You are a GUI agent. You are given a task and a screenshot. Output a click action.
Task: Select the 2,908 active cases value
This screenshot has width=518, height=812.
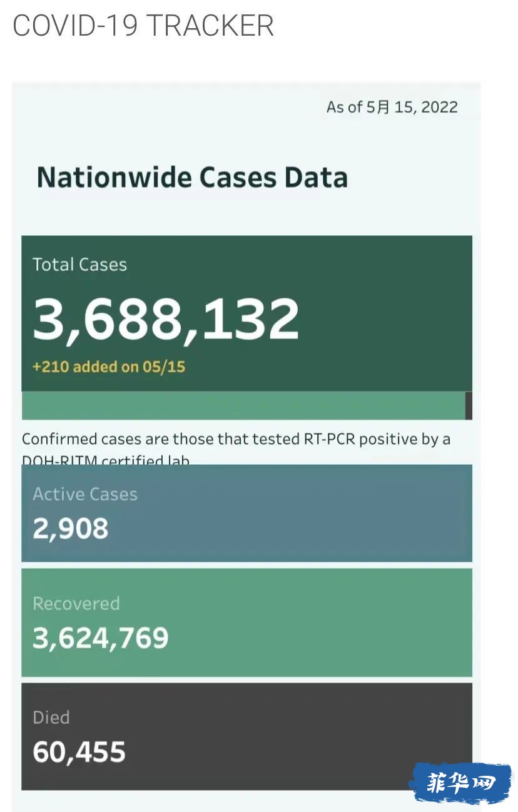click(x=71, y=529)
